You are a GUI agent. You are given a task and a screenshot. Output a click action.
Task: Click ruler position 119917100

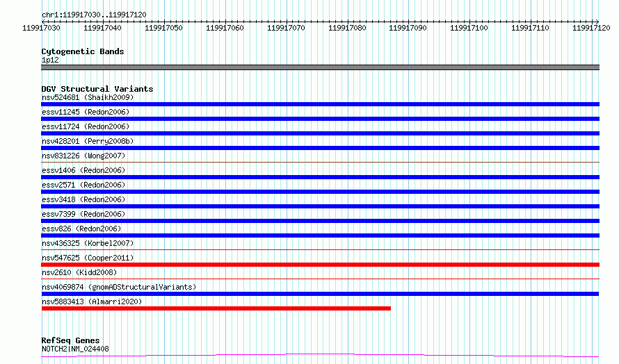[469, 28]
